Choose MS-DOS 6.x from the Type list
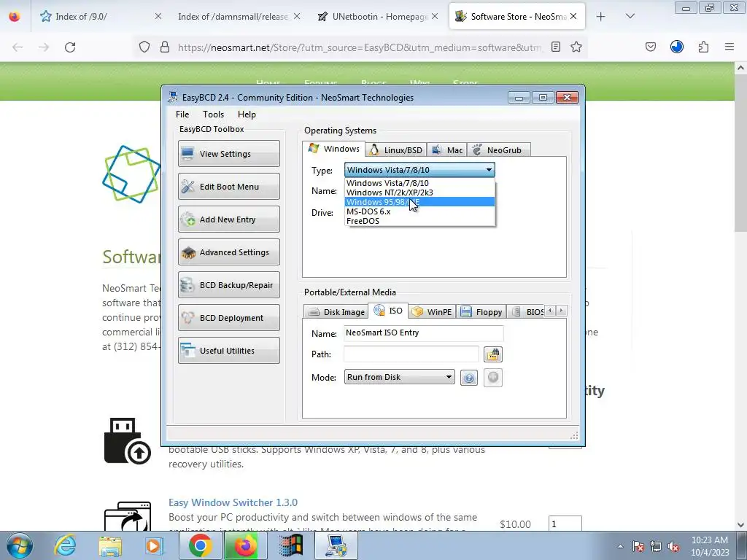The width and height of the screenshot is (747, 560). coord(419,211)
